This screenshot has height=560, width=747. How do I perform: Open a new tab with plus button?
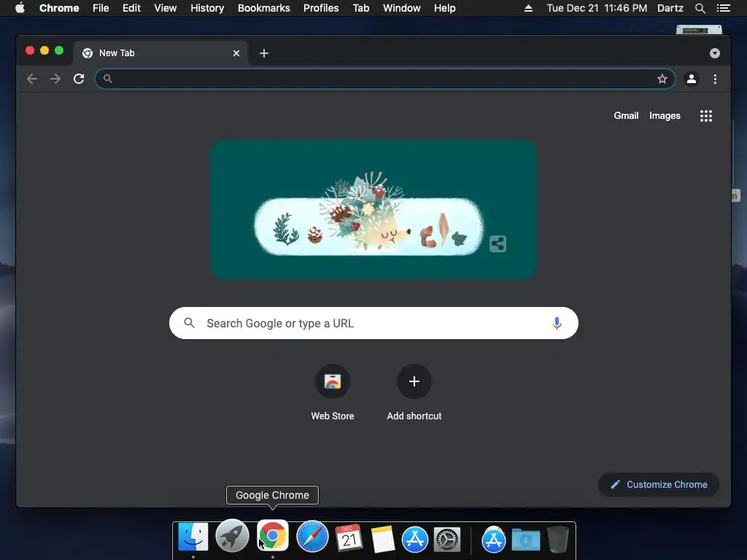point(264,53)
